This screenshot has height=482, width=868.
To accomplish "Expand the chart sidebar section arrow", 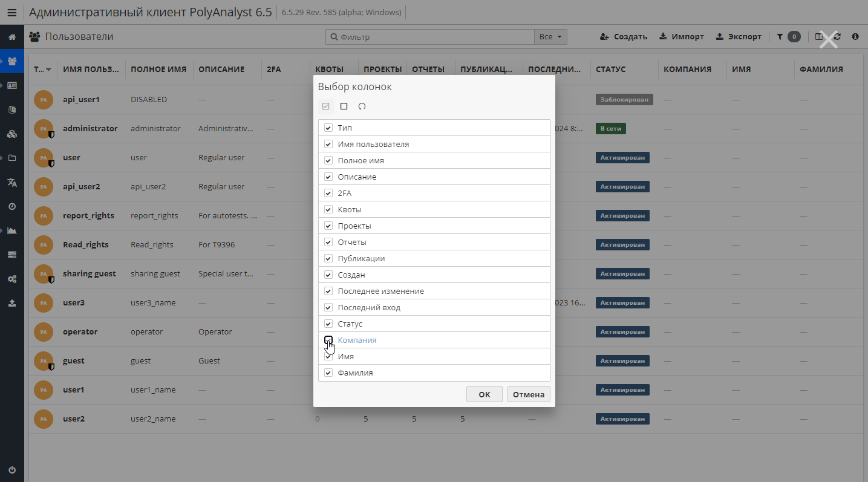I will 2,230.
